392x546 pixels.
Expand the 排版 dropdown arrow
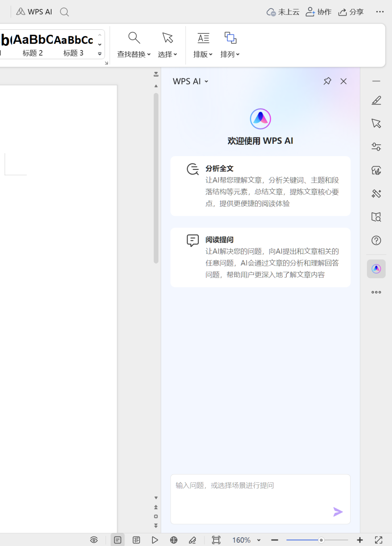[x=211, y=54]
